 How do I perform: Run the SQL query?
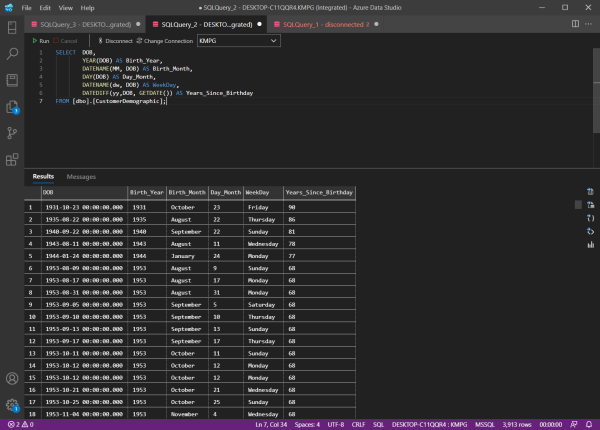click(42, 41)
